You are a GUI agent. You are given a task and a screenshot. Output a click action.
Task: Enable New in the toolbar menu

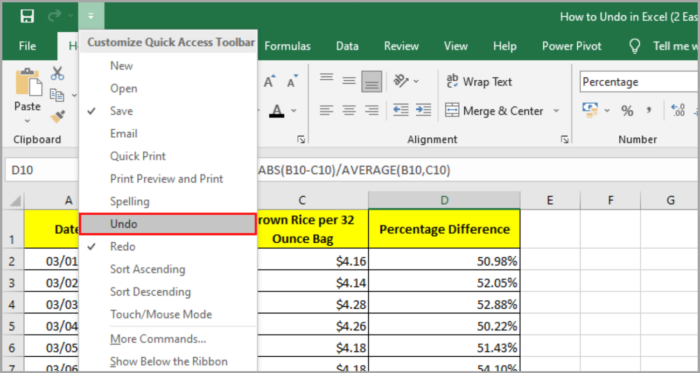(x=168, y=66)
